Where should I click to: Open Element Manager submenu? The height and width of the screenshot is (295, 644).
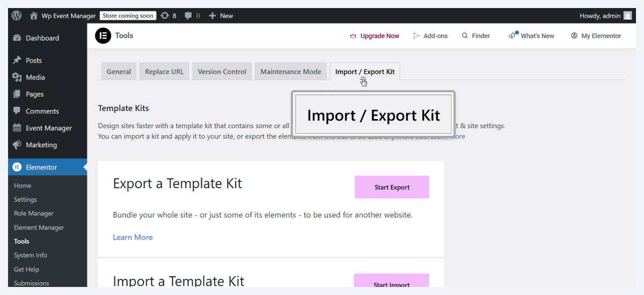pos(39,227)
